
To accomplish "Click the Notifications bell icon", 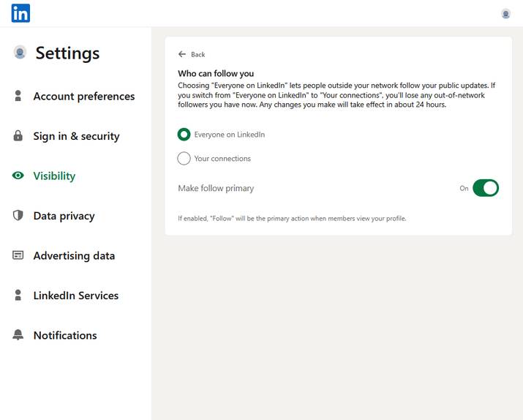I will (18, 334).
